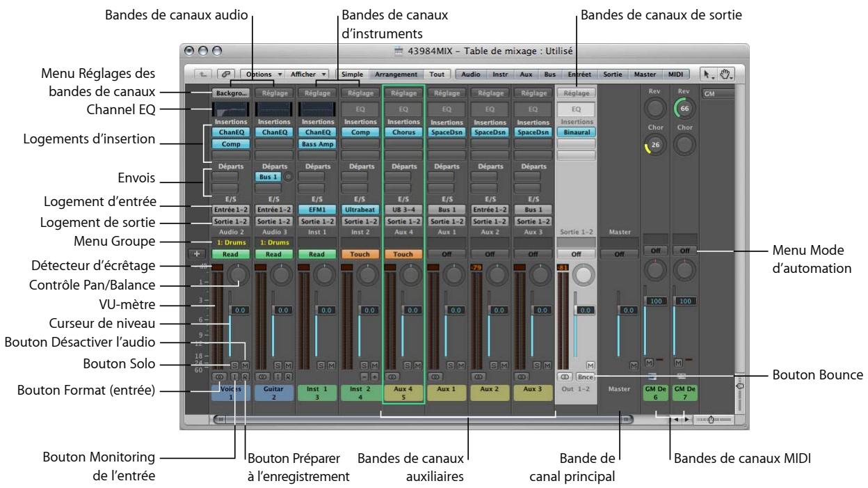868x488 pixels.
Task: Click the Pan knob on Inst 1 strip
Action: pyautogui.click(x=325, y=276)
